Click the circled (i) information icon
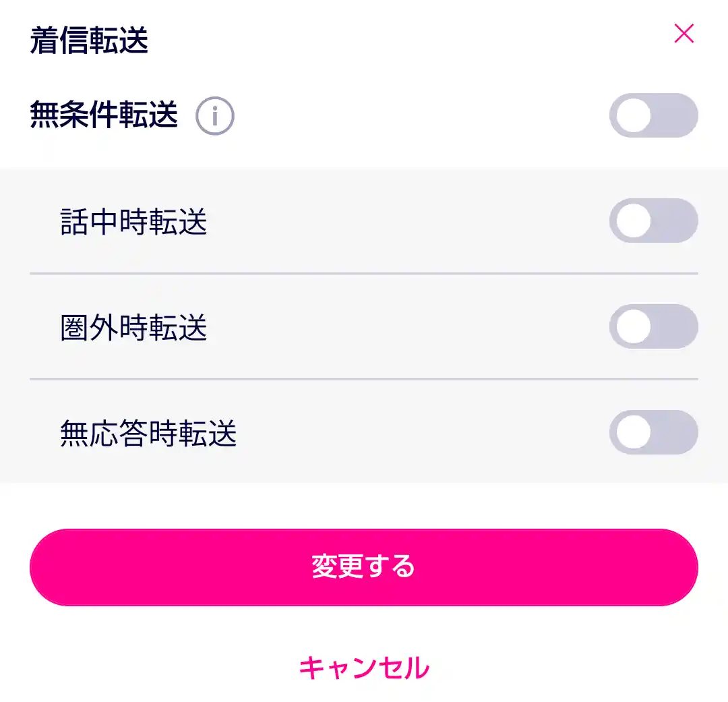The width and height of the screenshot is (728, 702). 214,116
